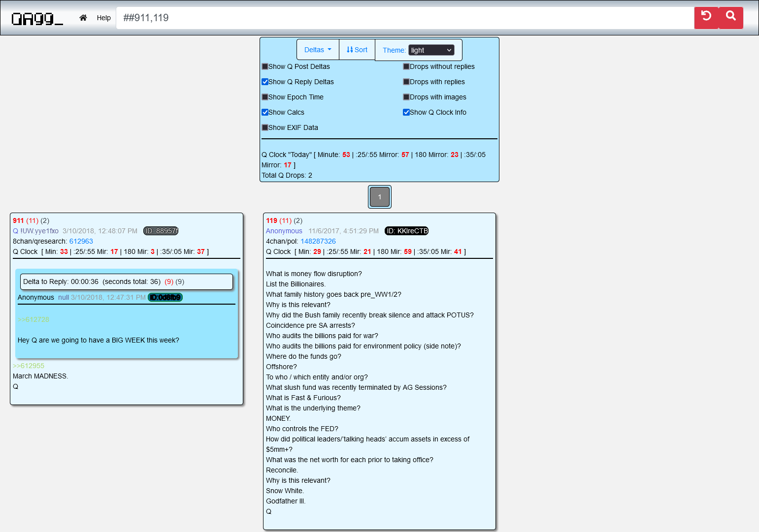The height and width of the screenshot is (532, 759).
Task: Select page 1 pagination button
Action: point(380,197)
